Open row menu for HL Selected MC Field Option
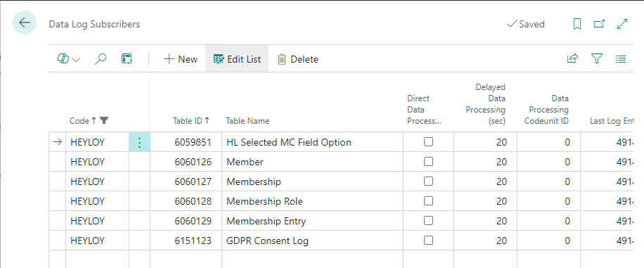Viewport: 644px width, 268px height. 139,142
